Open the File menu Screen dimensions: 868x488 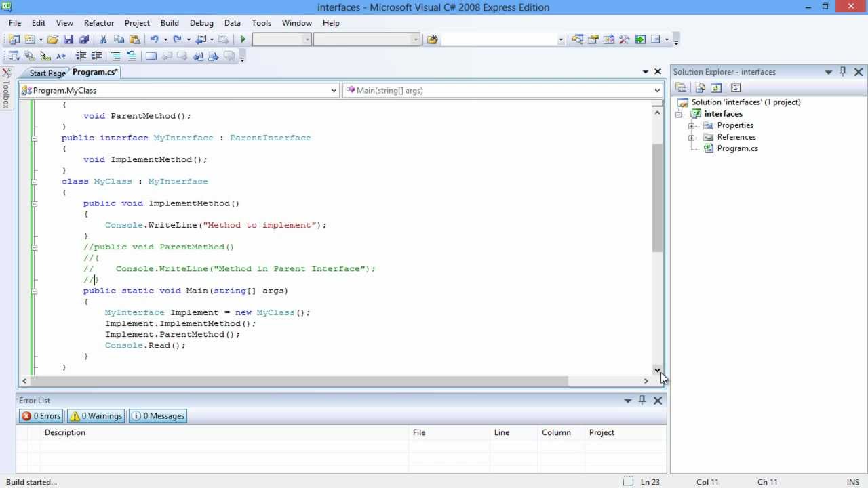tap(15, 22)
